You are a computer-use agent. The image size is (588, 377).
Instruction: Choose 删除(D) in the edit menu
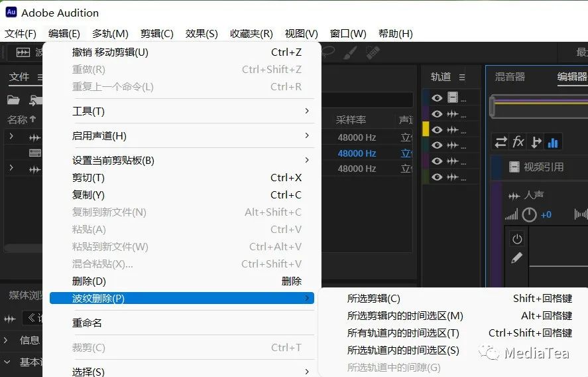pos(182,281)
